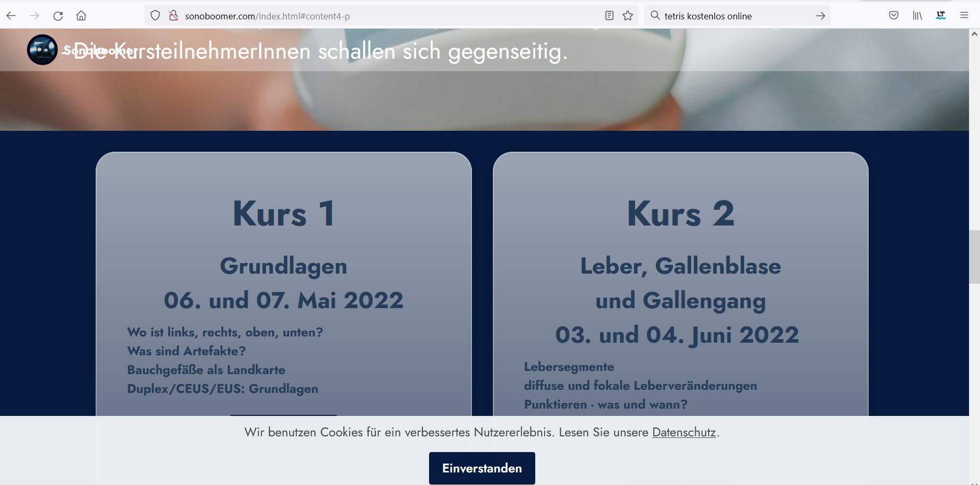Click the Sonoboomer site logo

[42, 50]
